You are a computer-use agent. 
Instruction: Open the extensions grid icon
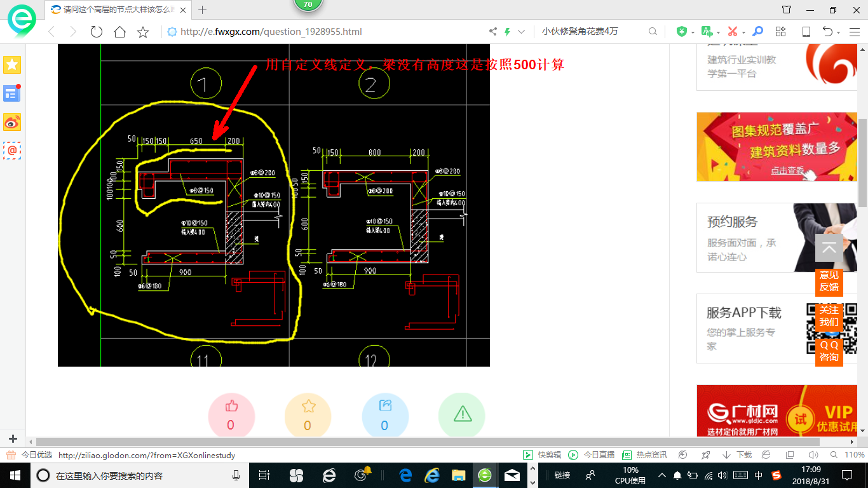(x=781, y=31)
